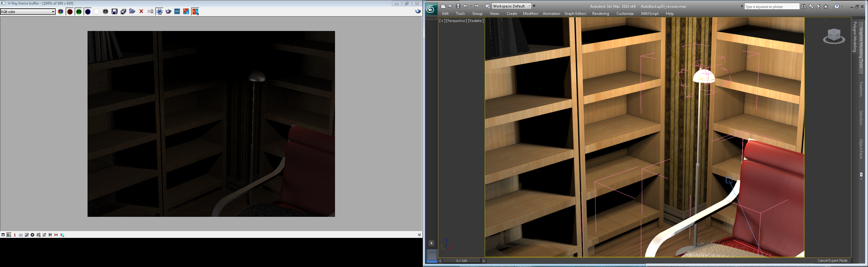868x267 pixels.
Task: Click the 3ds Max application logo button
Action: (431, 9)
